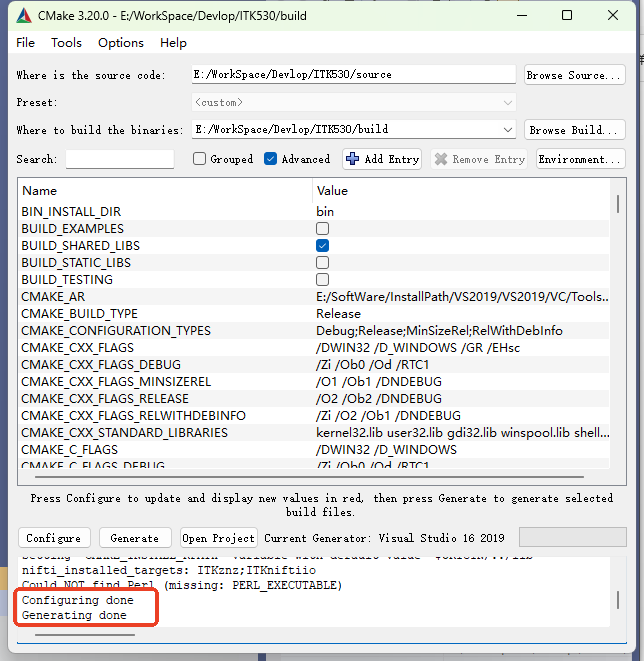Toggle the Grouped checkbox
This screenshot has height=661, width=644.
[199, 159]
